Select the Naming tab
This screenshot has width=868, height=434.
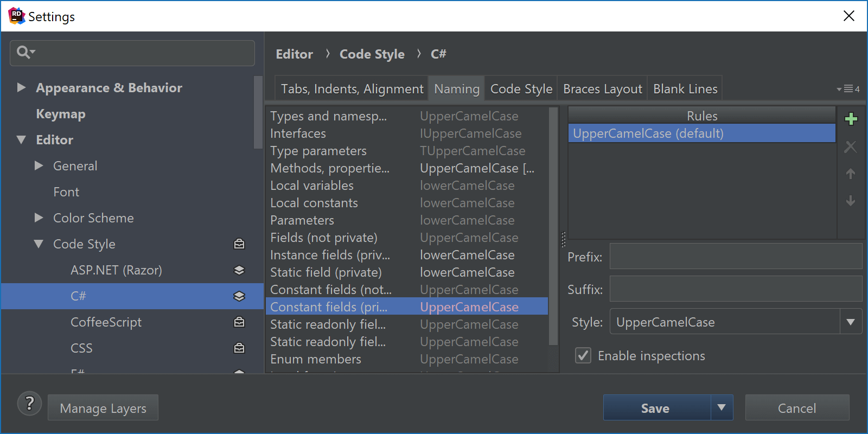point(457,89)
